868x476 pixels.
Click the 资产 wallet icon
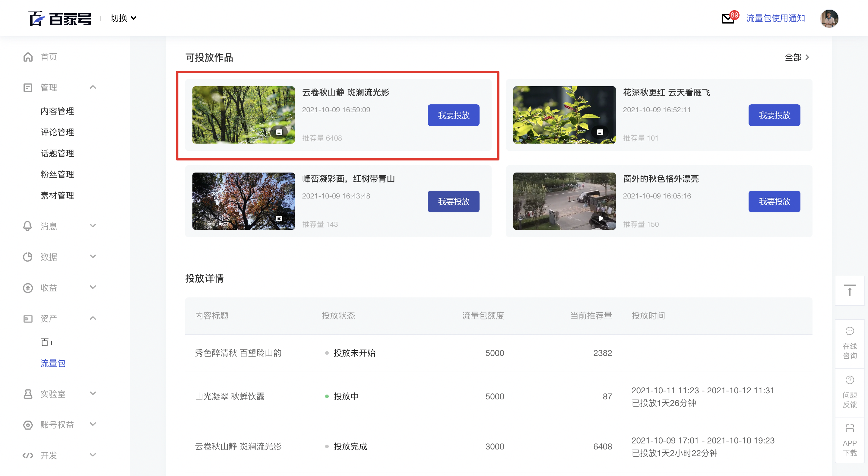(28, 319)
